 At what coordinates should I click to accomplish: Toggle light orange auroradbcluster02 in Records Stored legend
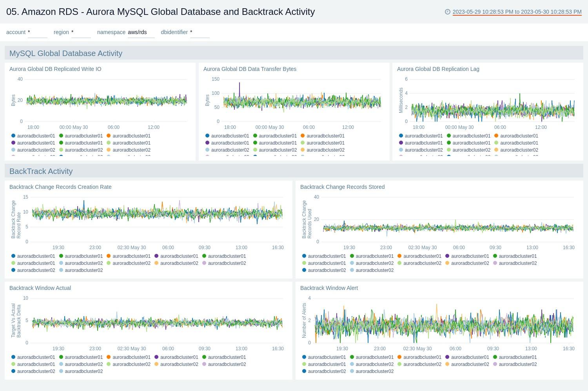click(467, 263)
